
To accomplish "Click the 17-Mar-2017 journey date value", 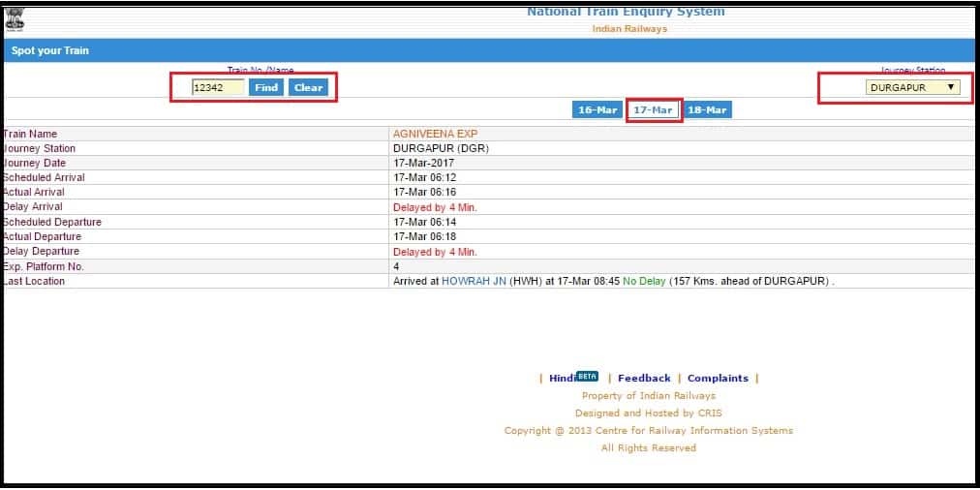I will 423,163.
